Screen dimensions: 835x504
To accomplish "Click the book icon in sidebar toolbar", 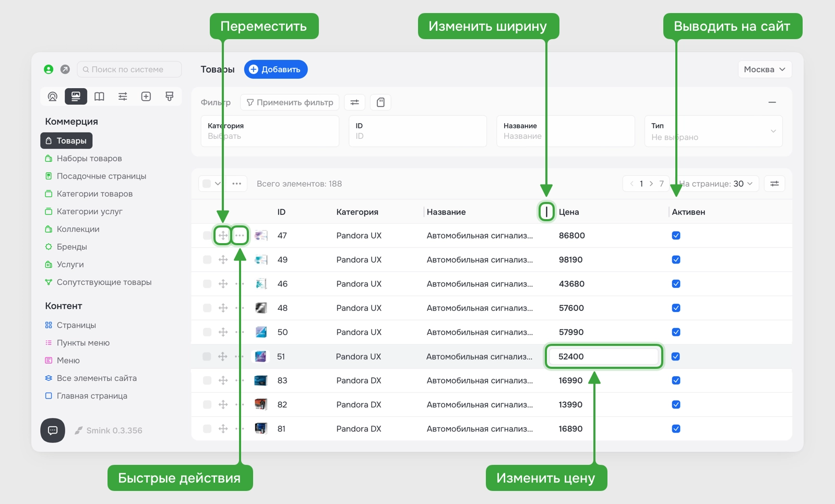I will (x=99, y=97).
